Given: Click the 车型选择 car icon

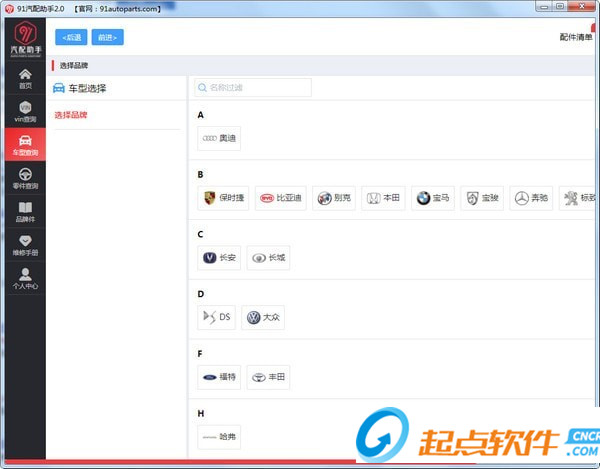Looking at the screenshot, I should (x=59, y=88).
